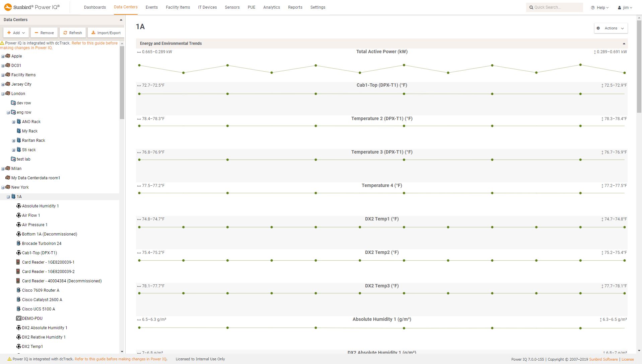Select the card reader icon beside Card Reader - 1GE8200039-1
Screen dimensions: 642x364
(18, 262)
